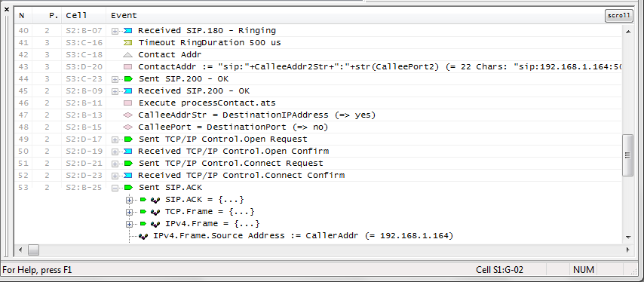This screenshot has height=282, width=644.
Task: Click the pink Execute processContact.ats icon
Action: pyautogui.click(x=127, y=103)
